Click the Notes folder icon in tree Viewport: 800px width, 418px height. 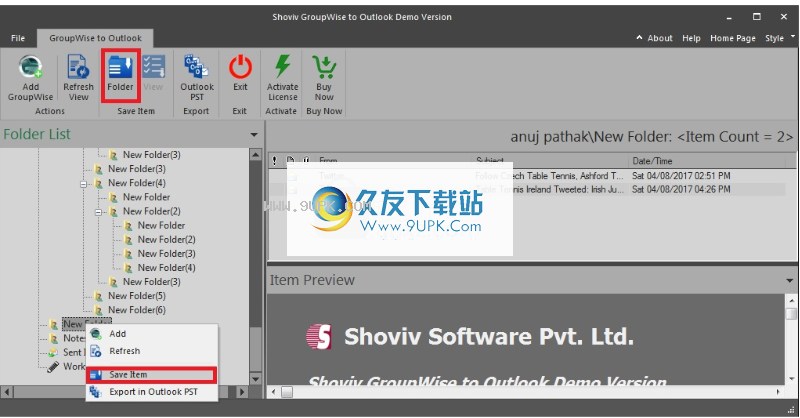[53, 338]
